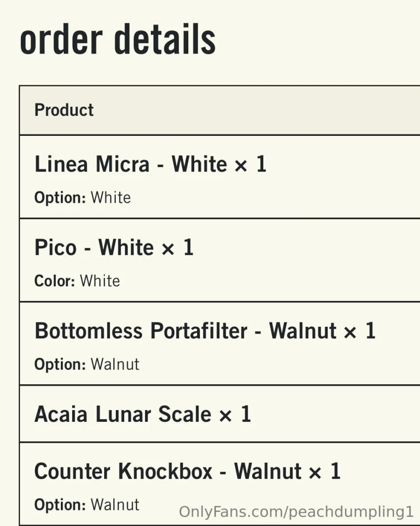This screenshot has height=526, width=420.
Task: Click the × 1 quantity beside Linea Micra
Action: pyautogui.click(x=250, y=164)
